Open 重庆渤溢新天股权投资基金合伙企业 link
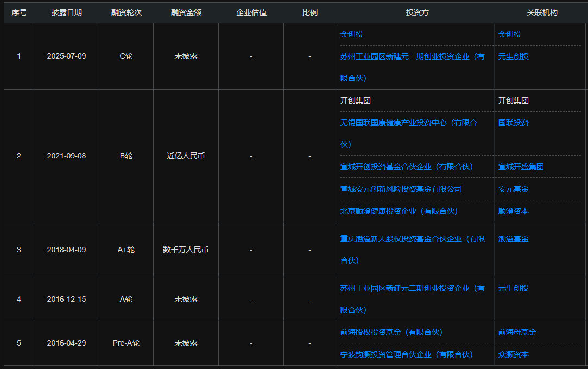Screen dimensions: 588x369 point(412,250)
